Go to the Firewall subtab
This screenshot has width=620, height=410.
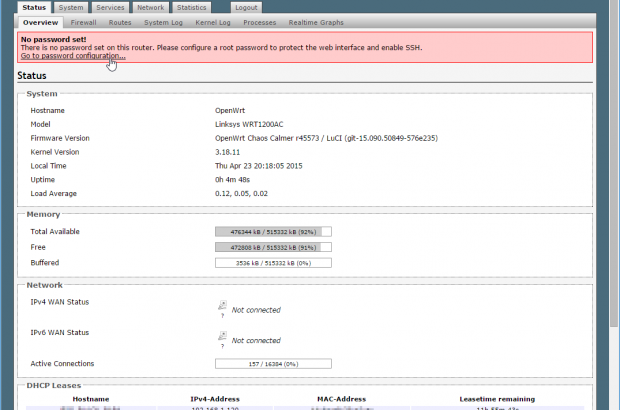(84, 21)
